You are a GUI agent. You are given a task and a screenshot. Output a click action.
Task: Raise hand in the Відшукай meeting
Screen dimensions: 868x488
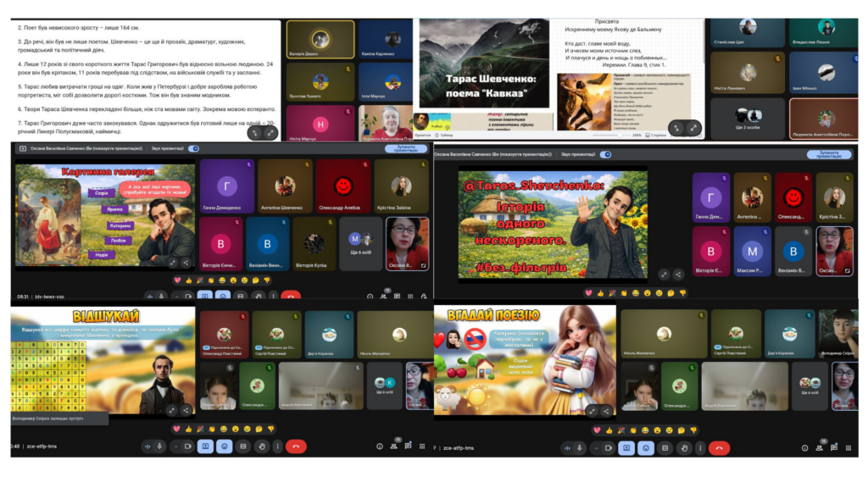[x=262, y=446]
